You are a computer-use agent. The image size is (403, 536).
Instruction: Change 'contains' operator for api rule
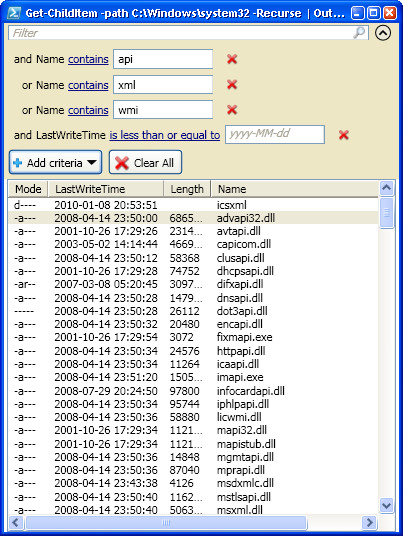coord(88,59)
